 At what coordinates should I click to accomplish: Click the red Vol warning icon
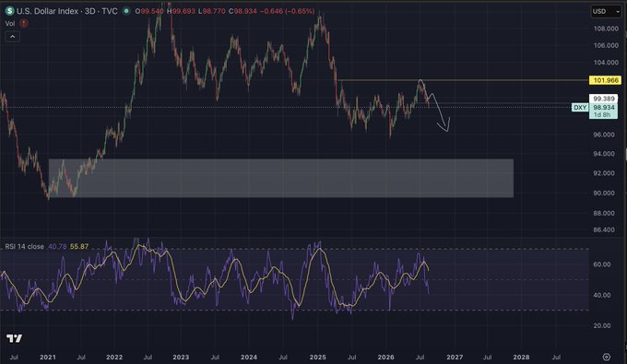coord(24,24)
